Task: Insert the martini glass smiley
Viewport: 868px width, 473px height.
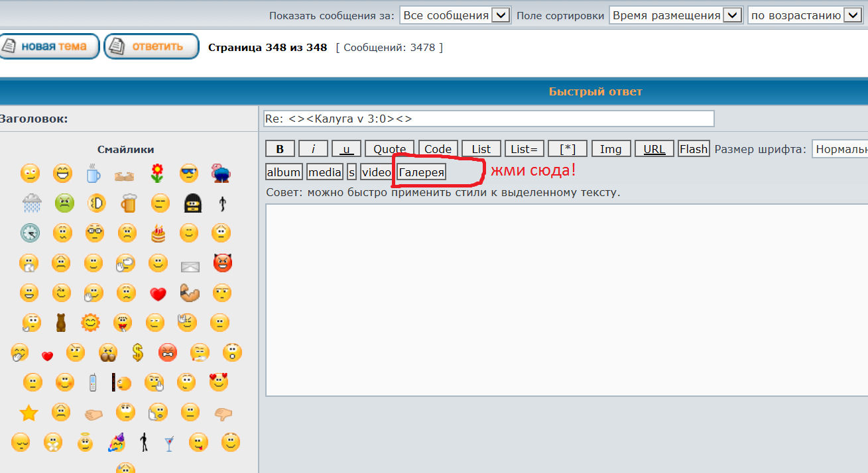Action: (x=169, y=443)
